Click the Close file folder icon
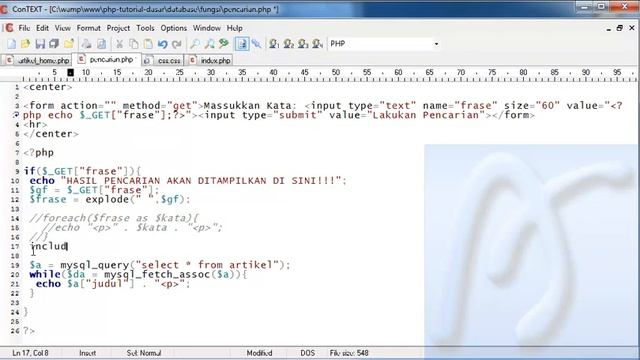Screen dimensions: 640x360 pyautogui.click(x=69, y=44)
